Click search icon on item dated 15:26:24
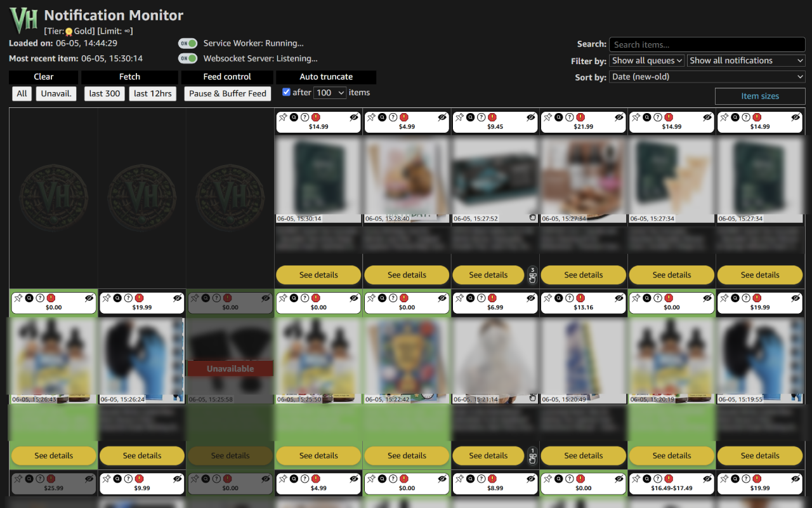Viewport: 812px width, 508px height. 117,298
